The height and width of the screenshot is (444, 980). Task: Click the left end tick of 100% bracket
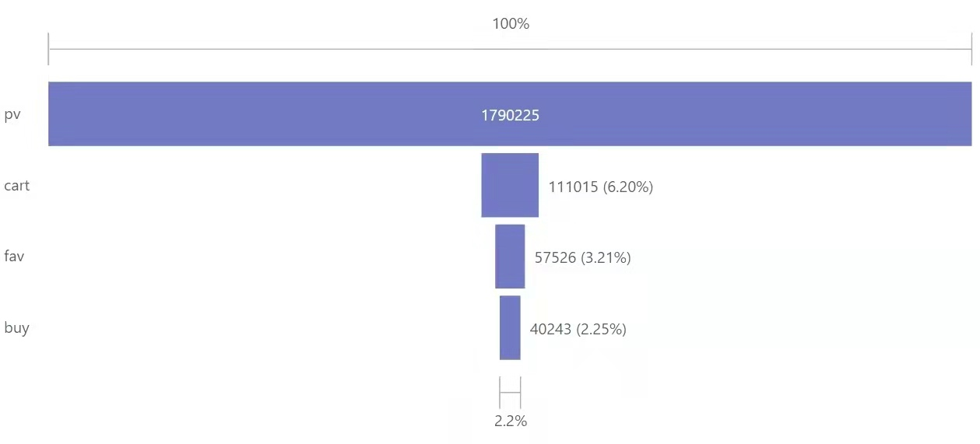(48, 50)
